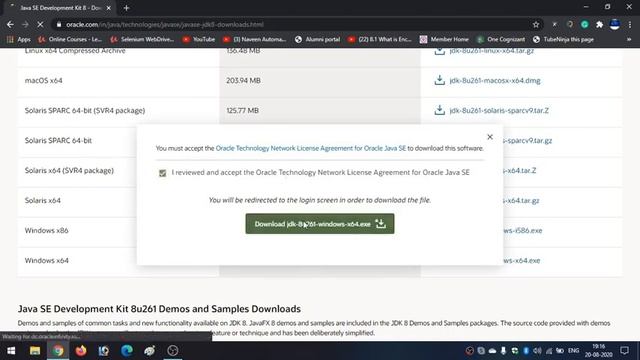
Task: Click the browser forward arrow
Action: tap(25, 24)
